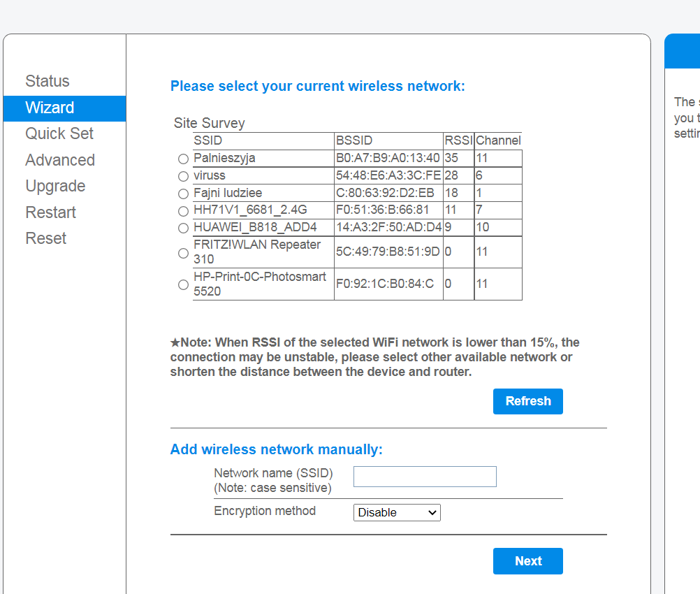Open the Advanced settings menu
Image resolution: width=700 pixels, height=594 pixels.
click(x=60, y=160)
